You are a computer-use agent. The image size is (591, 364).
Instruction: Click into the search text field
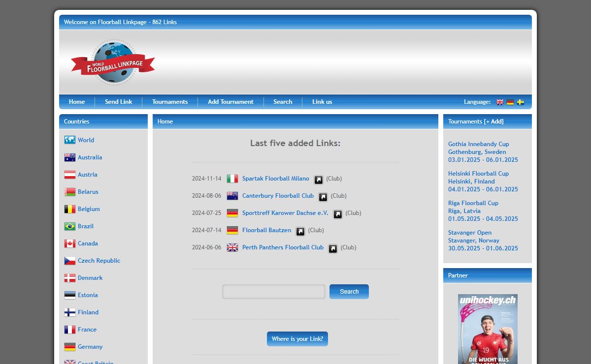pos(274,292)
